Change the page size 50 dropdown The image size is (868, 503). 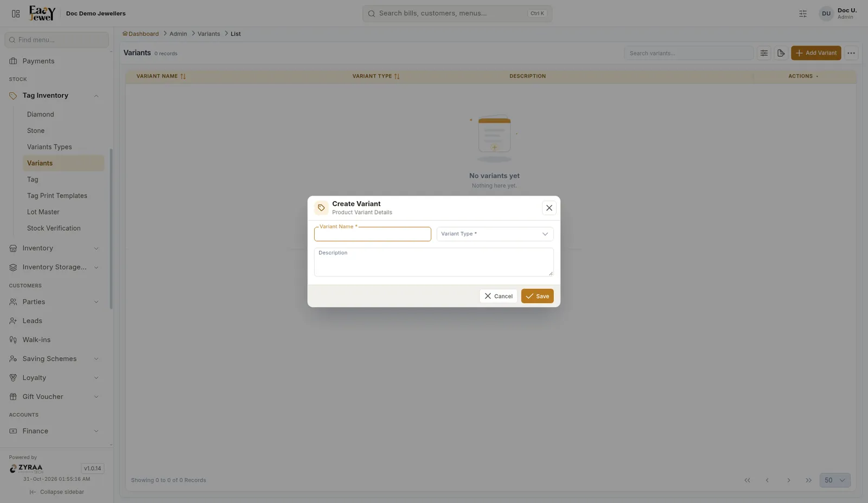tap(835, 480)
